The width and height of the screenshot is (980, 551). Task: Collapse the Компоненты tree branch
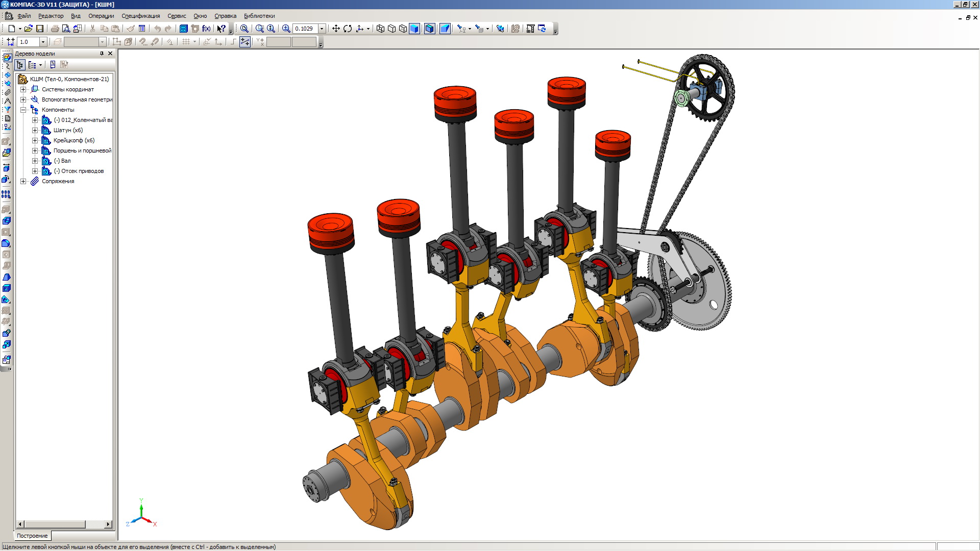[23, 110]
